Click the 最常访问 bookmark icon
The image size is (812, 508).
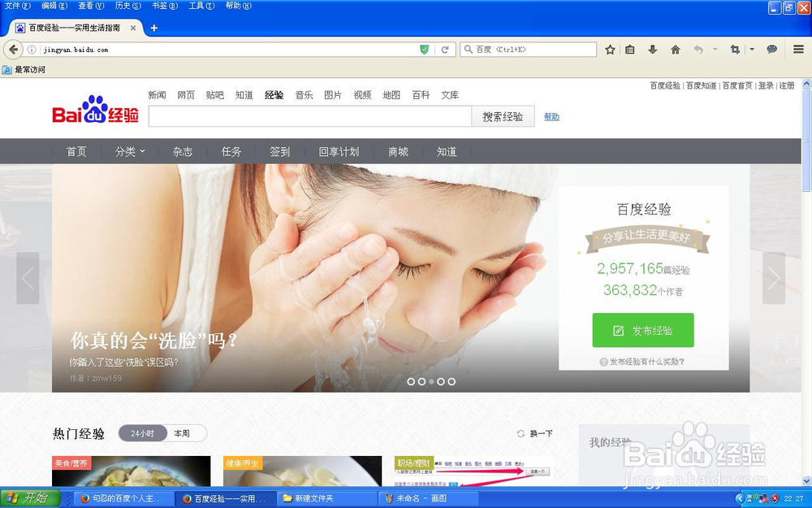tap(6, 70)
